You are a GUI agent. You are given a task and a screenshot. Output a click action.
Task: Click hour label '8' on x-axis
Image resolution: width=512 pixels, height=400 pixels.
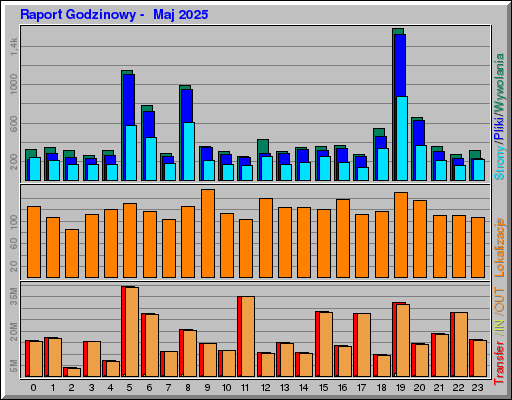pos(188,388)
